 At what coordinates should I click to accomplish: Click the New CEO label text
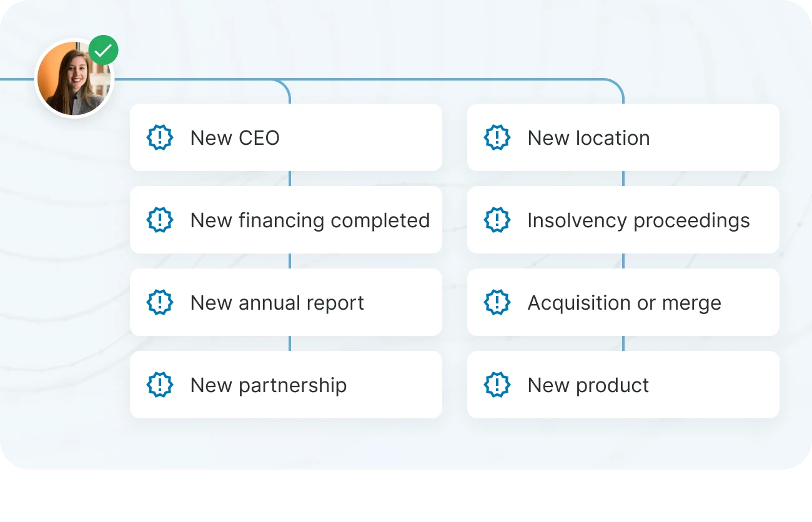click(x=235, y=137)
